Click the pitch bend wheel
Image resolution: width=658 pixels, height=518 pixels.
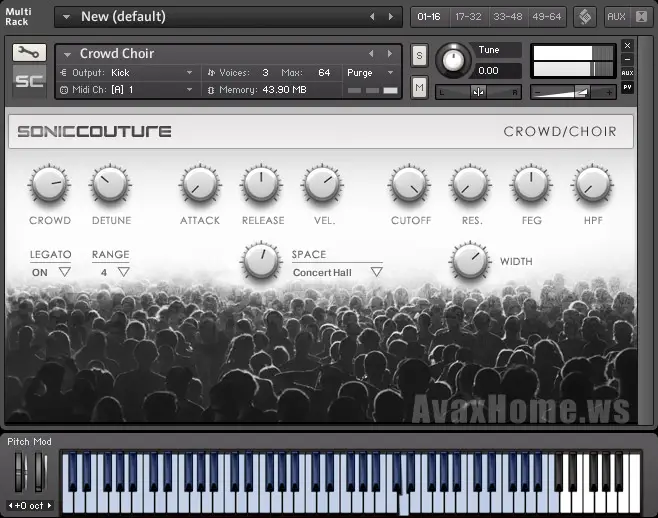coord(20,471)
